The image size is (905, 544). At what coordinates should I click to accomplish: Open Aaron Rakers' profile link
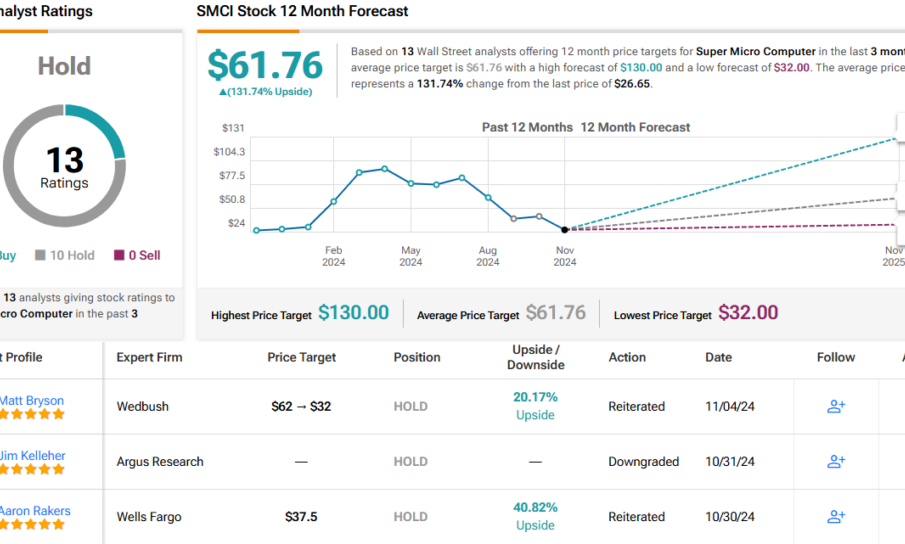pyautogui.click(x=35, y=511)
